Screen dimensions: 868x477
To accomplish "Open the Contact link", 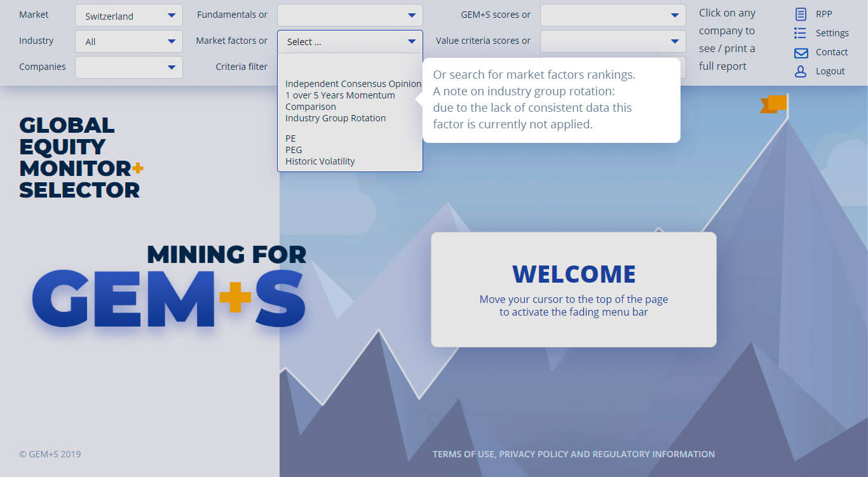I will [832, 52].
